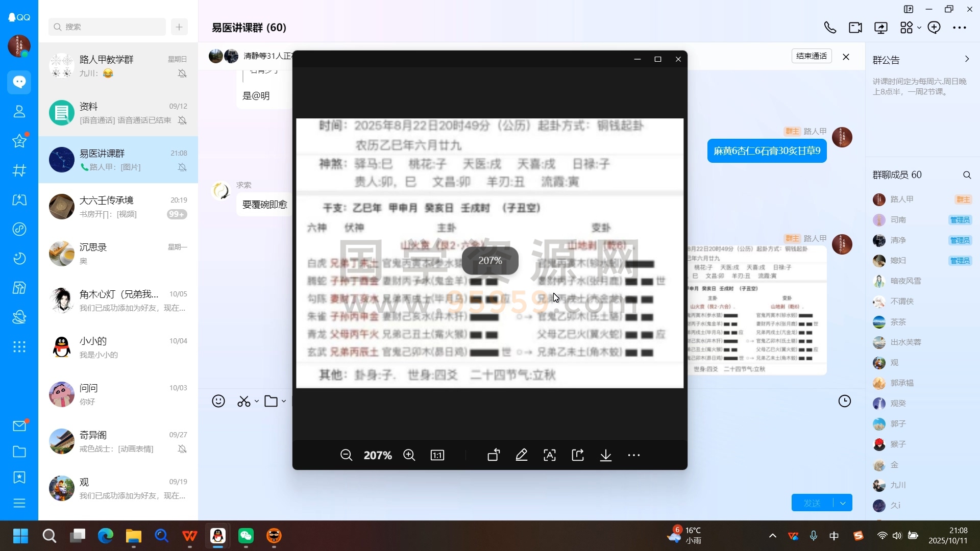Open Microsoft Edge from the taskbar

pos(106,536)
